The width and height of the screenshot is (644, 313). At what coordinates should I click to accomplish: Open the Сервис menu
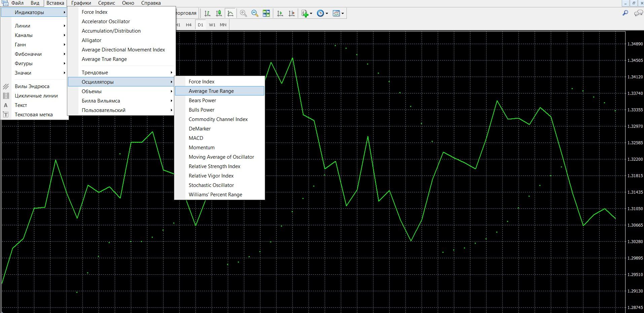(107, 3)
